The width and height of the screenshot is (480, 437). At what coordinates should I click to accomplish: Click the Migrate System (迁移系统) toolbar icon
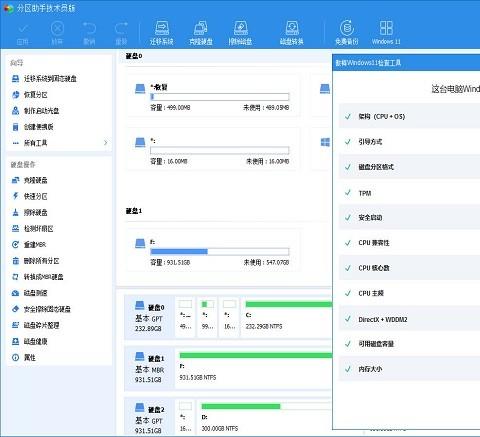[x=162, y=33]
